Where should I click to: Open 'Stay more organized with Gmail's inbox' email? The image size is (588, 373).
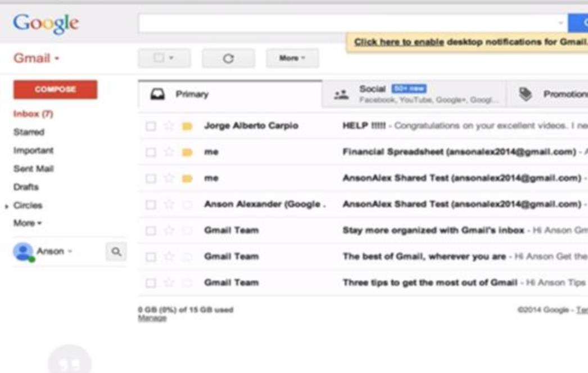(433, 230)
